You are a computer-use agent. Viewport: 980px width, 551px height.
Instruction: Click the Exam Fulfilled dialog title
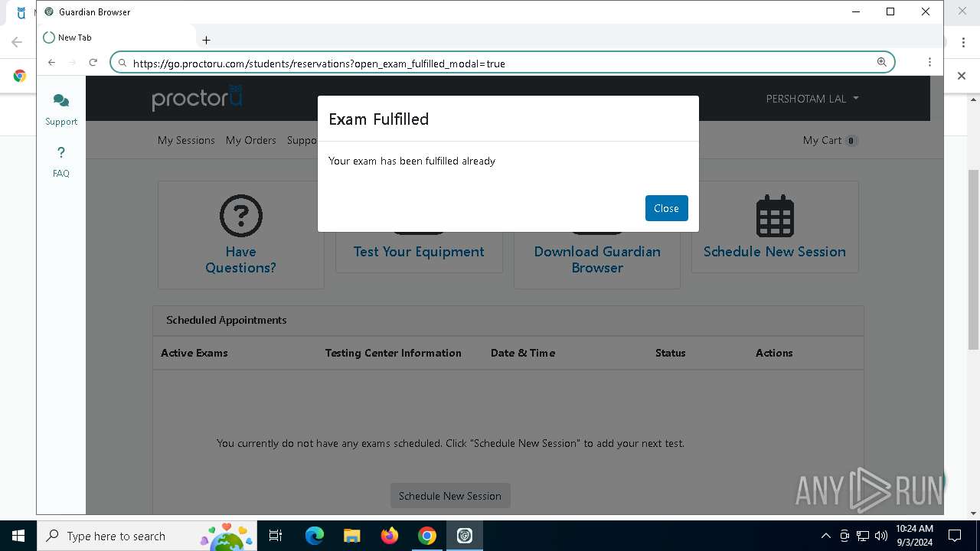(378, 119)
